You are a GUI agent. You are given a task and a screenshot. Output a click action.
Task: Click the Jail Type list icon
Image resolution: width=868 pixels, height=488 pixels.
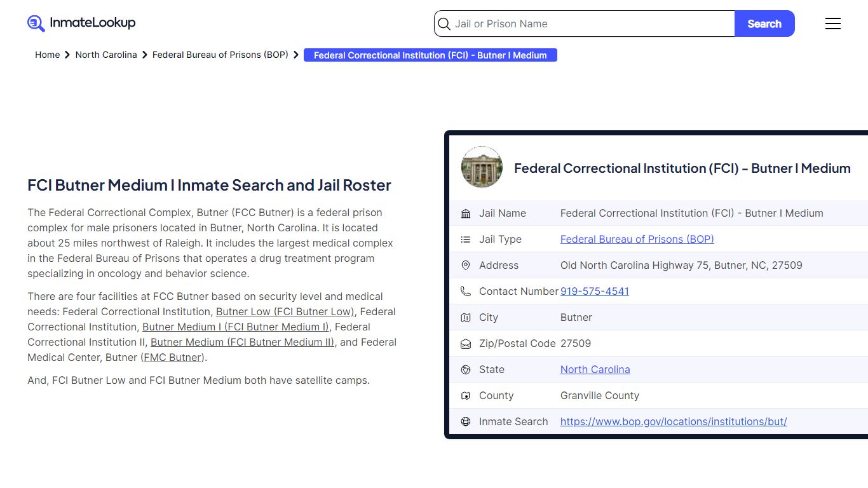point(466,240)
